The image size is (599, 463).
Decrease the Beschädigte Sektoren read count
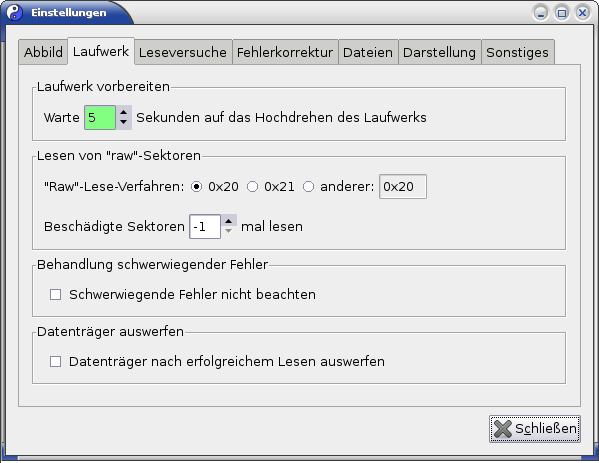(228, 232)
